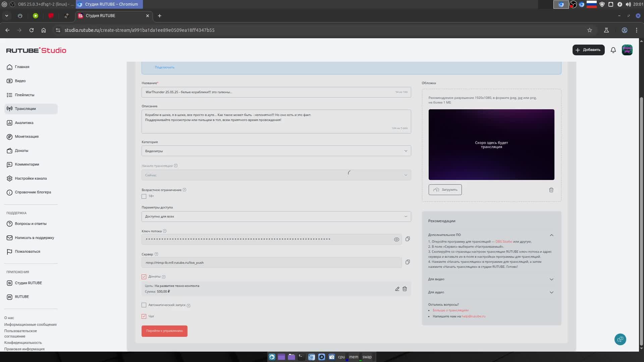Open Написать в поддержку

(31, 238)
